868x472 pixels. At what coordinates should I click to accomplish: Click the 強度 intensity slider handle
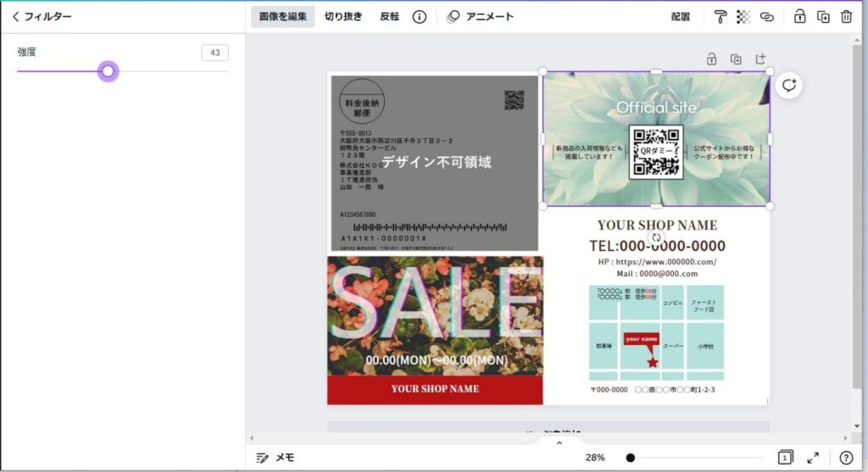coord(108,71)
